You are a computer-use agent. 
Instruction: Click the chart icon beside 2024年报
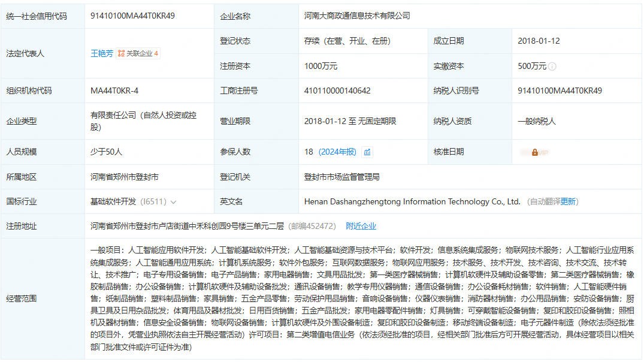click(x=367, y=152)
